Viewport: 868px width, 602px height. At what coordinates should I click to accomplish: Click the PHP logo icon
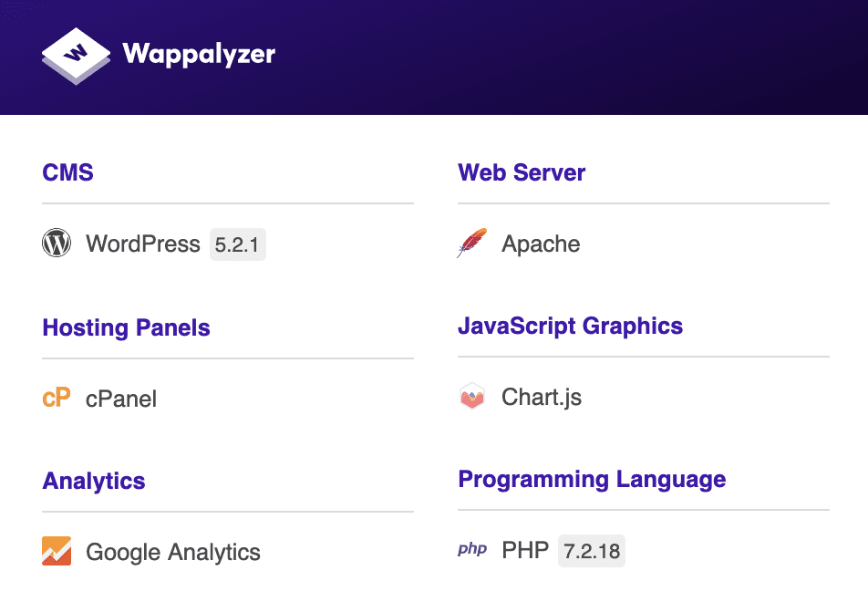[472, 549]
